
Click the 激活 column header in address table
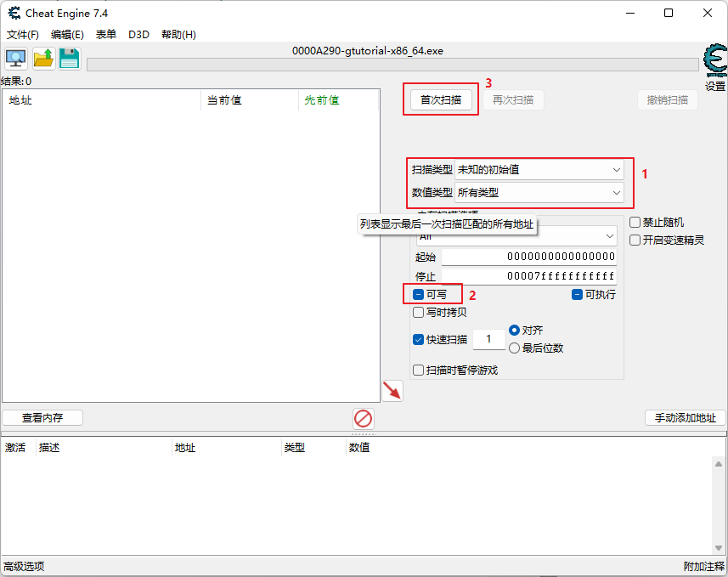click(18, 447)
